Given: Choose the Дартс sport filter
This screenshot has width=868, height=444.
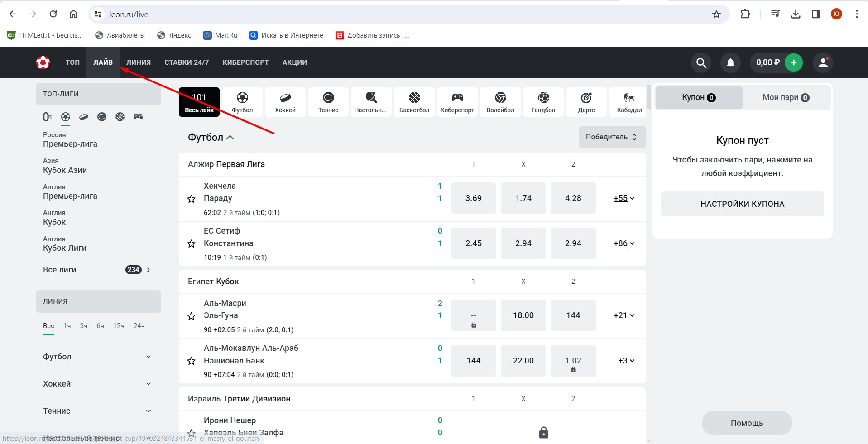Looking at the screenshot, I should 586,102.
